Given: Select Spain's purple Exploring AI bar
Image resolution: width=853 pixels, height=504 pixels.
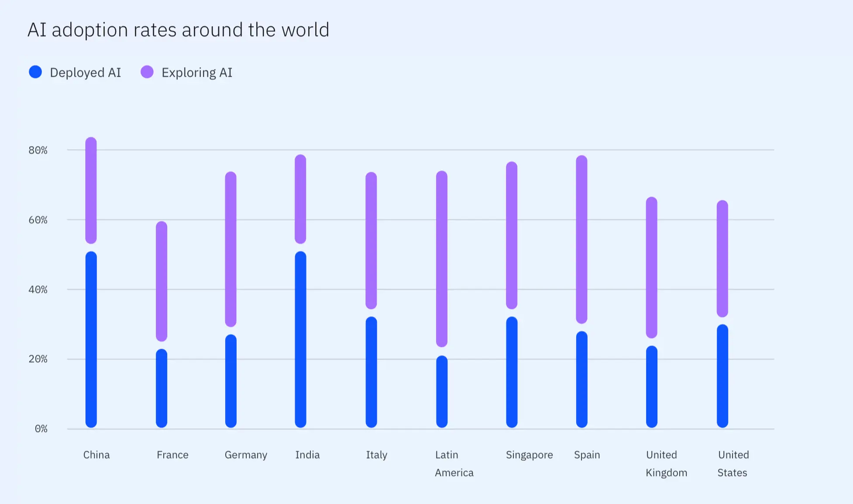Looking at the screenshot, I should point(582,239).
